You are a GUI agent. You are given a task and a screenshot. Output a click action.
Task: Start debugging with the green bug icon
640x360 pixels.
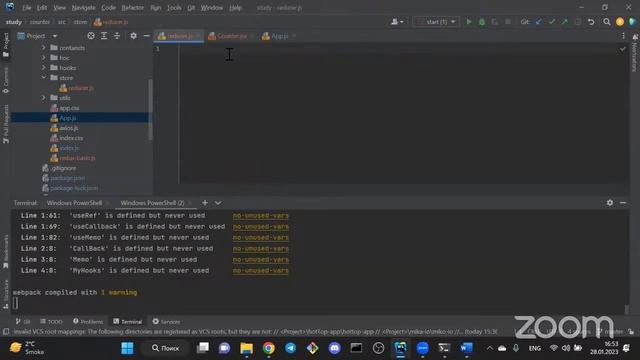482,22
